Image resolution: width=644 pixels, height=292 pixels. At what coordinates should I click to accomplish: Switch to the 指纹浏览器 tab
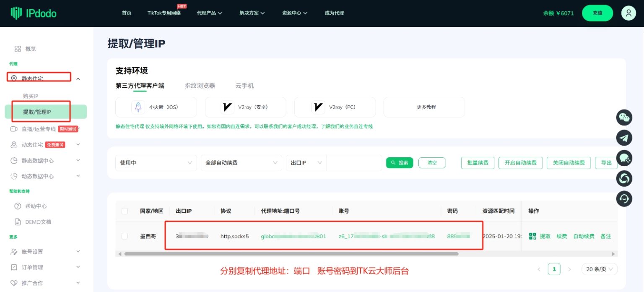pyautogui.click(x=200, y=86)
